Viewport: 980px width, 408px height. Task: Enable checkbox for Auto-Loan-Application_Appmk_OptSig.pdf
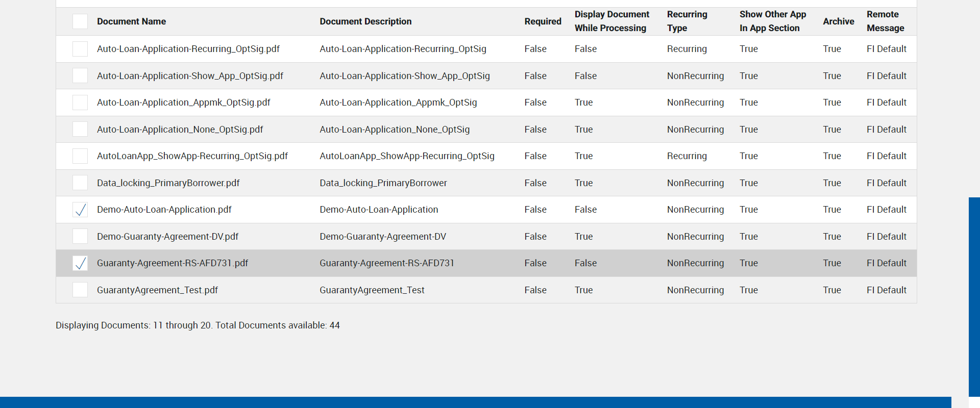(x=80, y=103)
